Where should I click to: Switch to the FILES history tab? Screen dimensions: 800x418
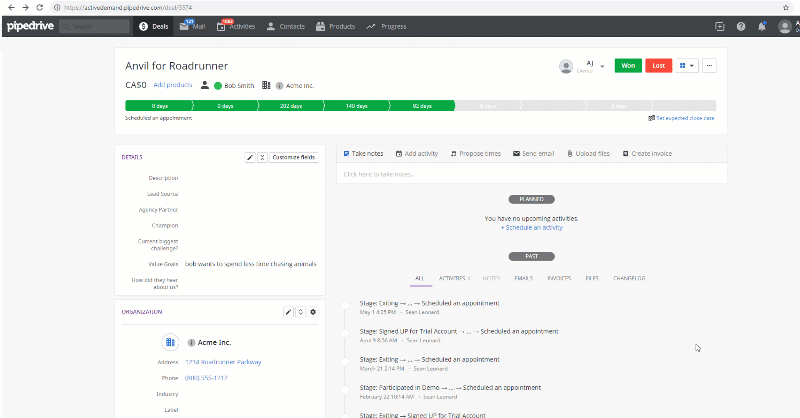pyautogui.click(x=592, y=278)
